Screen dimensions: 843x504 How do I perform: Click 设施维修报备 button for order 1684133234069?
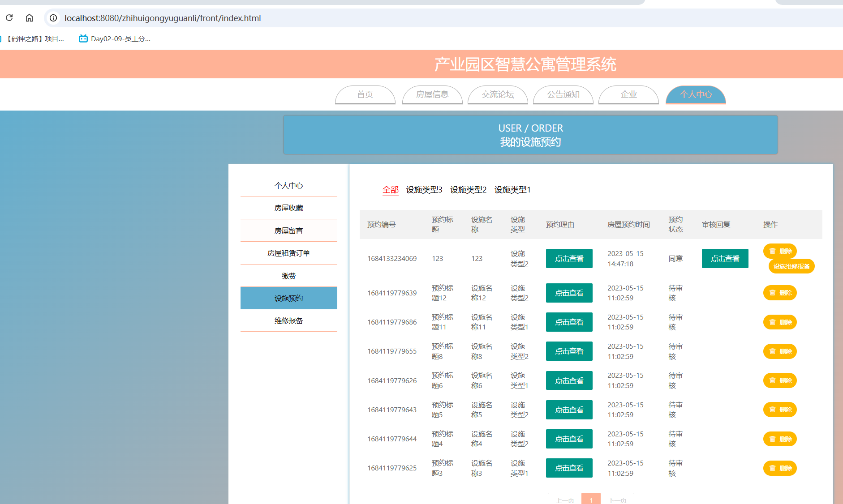point(791,266)
